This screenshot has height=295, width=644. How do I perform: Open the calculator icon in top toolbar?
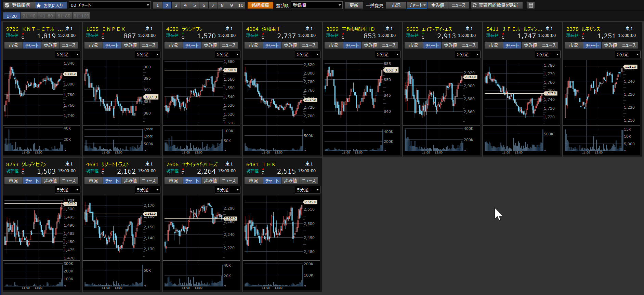pos(531,5)
